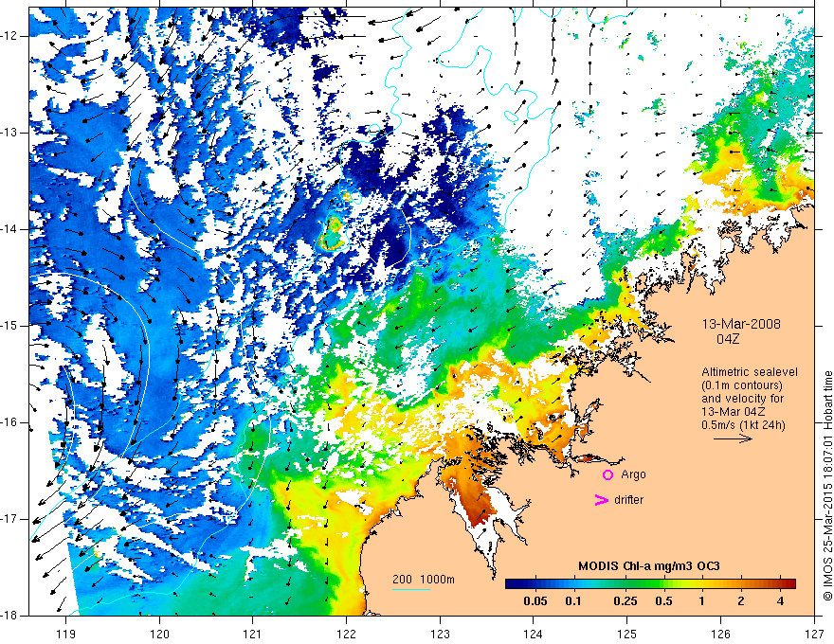The height and width of the screenshot is (644, 834).
Task: Click latitude axis label '-13'
Action: pos(10,133)
